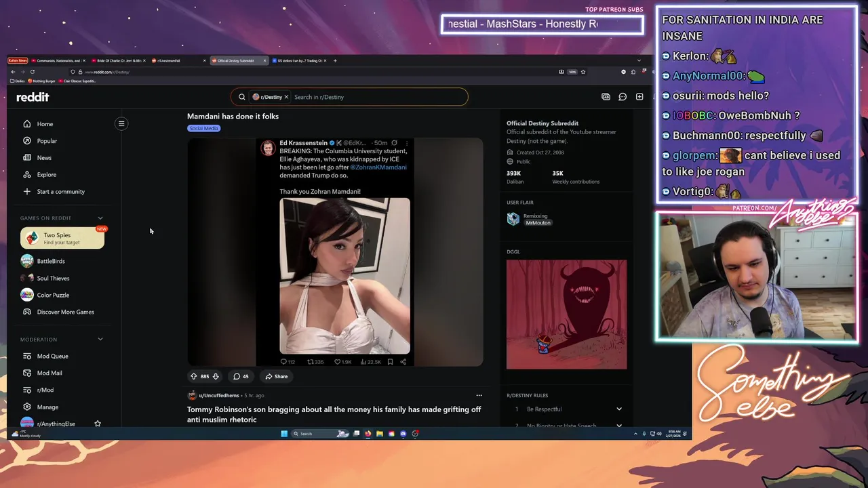Open the Task View taskbar icon
This screenshot has width=868, height=488.
pos(356,434)
